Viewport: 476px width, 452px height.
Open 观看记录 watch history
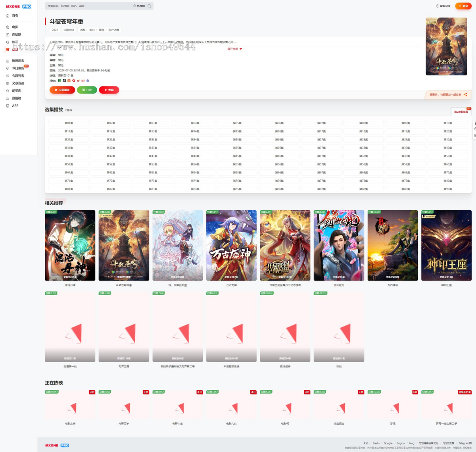tap(443, 6)
